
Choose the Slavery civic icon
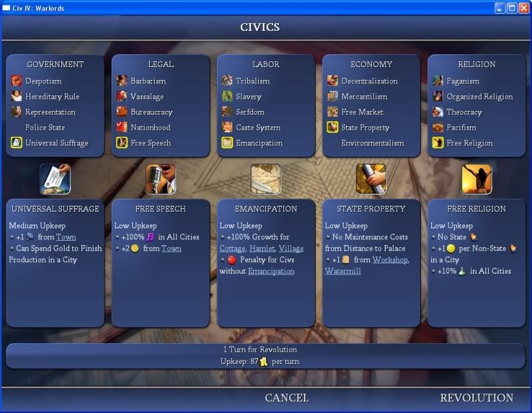coord(227,96)
